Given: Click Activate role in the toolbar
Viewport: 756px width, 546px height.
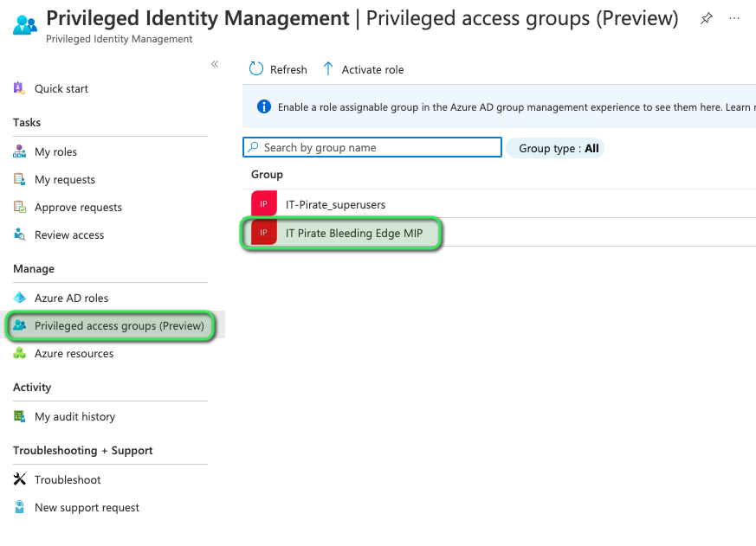Looking at the screenshot, I should tap(372, 70).
